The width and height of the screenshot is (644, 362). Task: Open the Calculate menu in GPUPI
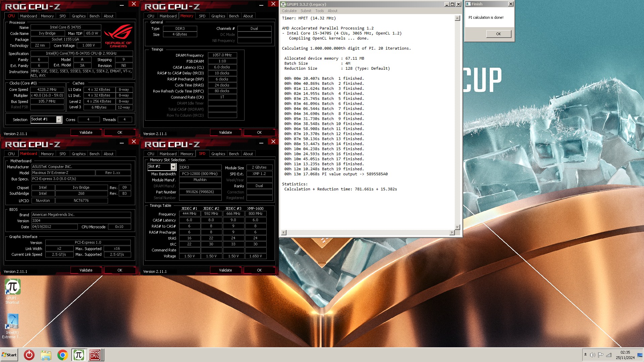pos(289,11)
